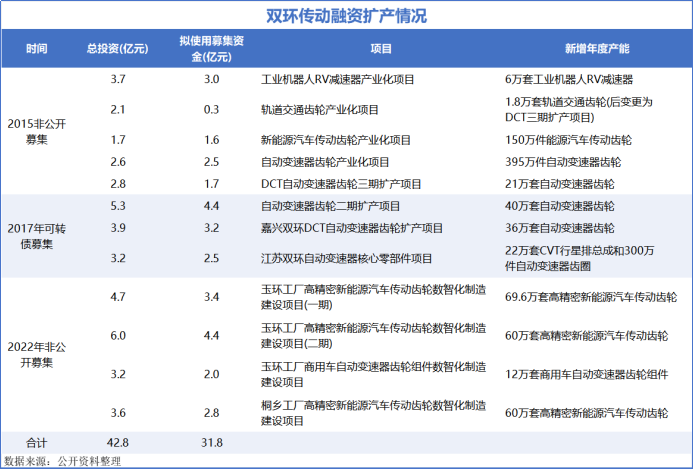Select total investment 4.7 in the 玉环工厂(一期) row
The height and width of the screenshot is (470, 694).
[118, 297]
